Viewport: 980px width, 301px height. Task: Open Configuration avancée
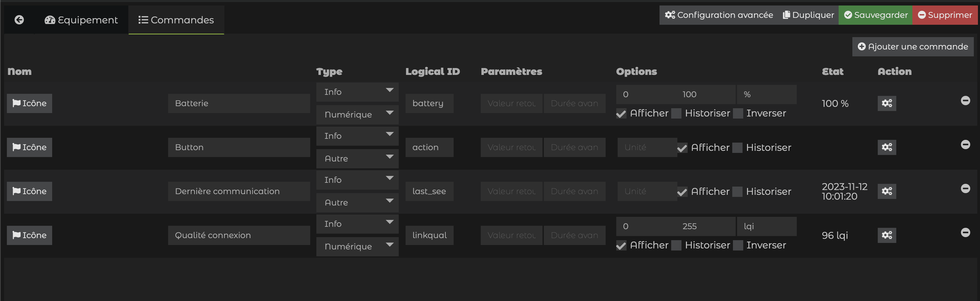point(719,15)
